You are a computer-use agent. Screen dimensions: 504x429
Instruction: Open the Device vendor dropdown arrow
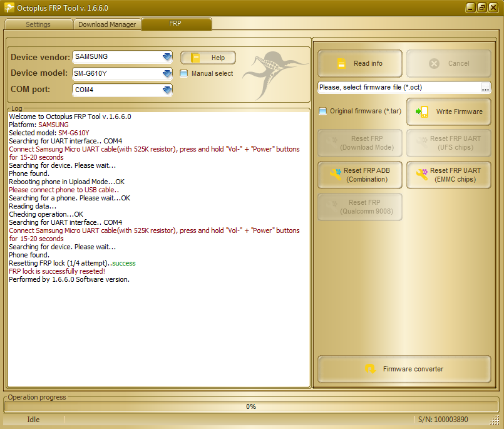167,57
